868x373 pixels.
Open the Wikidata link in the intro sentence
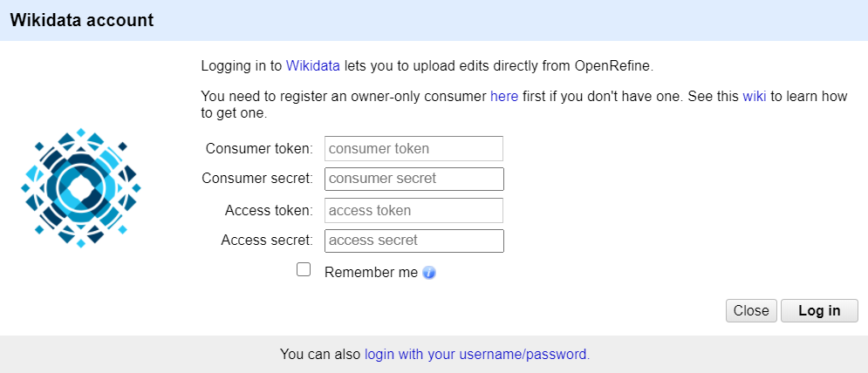[313, 66]
